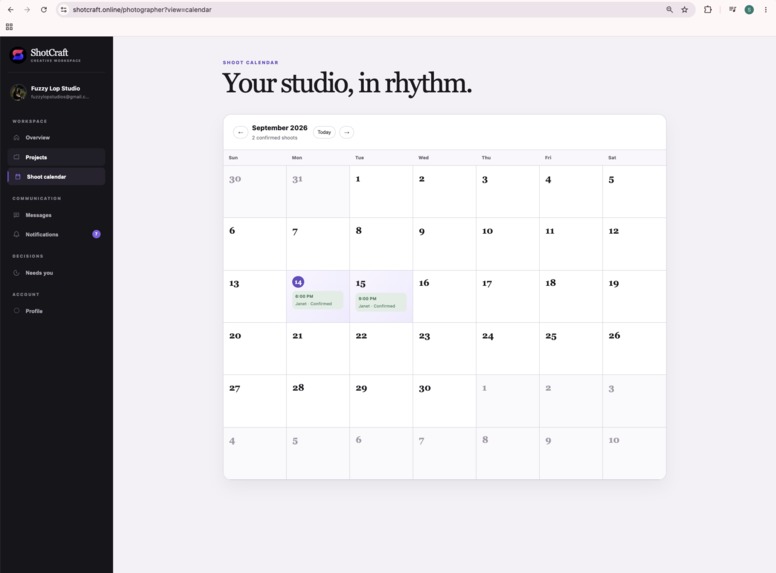The width and height of the screenshot is (776, 573).
Task: Click the Overview home icon
Action: click(x=16, y=138)
